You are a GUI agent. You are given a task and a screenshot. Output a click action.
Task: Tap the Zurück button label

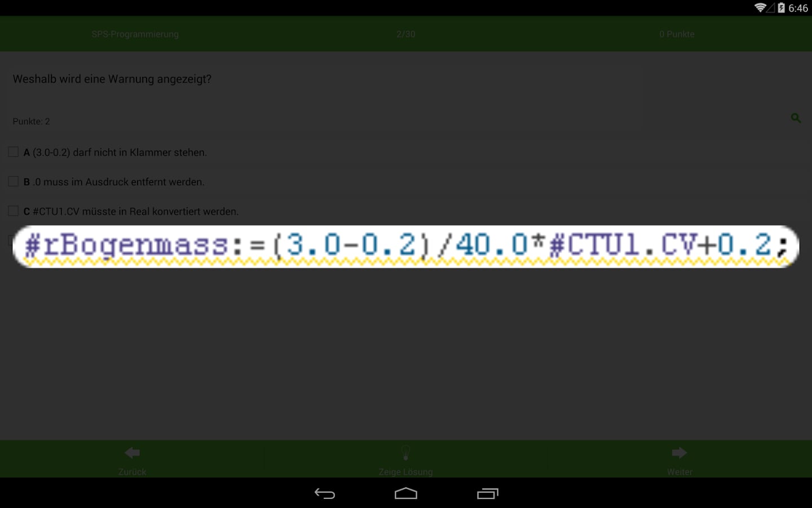click(133, 472)
